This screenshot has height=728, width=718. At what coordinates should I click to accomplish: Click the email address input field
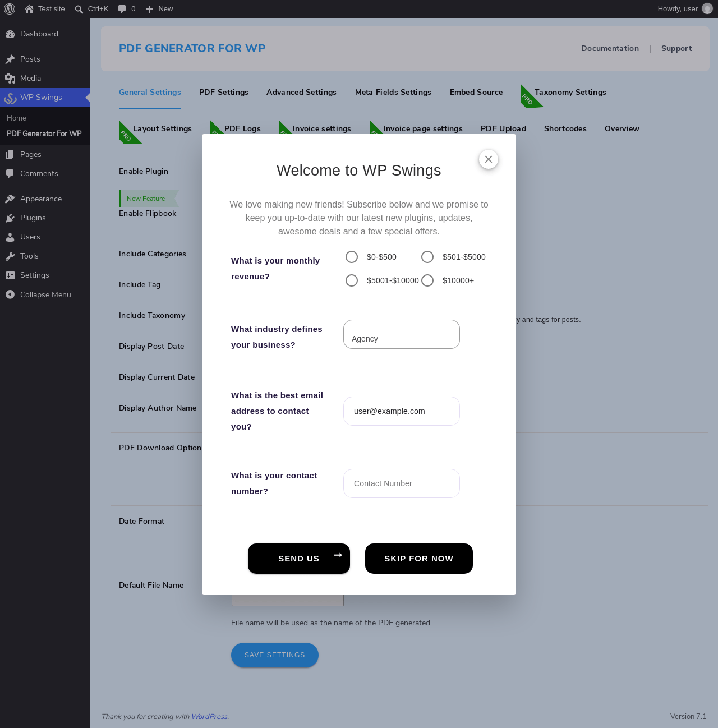point(402,411)
